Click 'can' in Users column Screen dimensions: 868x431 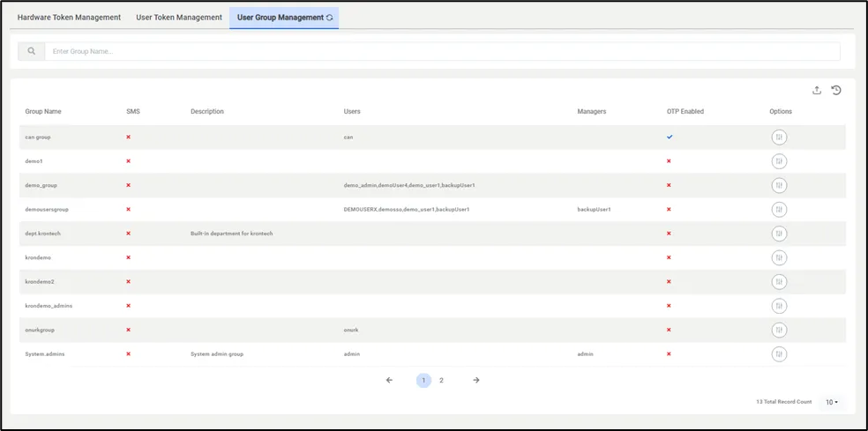tap(348, 137)
